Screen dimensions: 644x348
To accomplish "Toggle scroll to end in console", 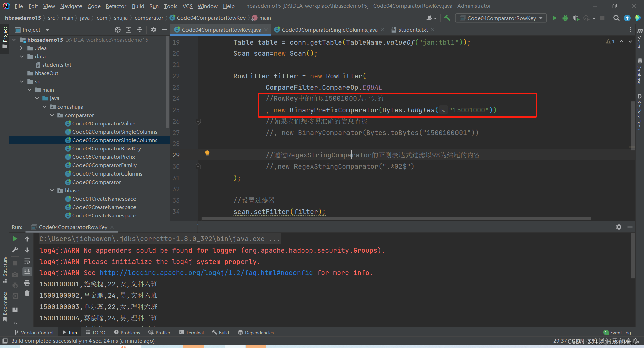I will 27,272.
